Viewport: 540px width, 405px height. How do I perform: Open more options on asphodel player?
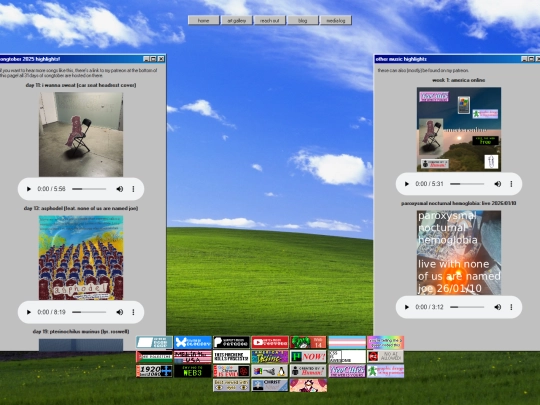click(133, 312)
